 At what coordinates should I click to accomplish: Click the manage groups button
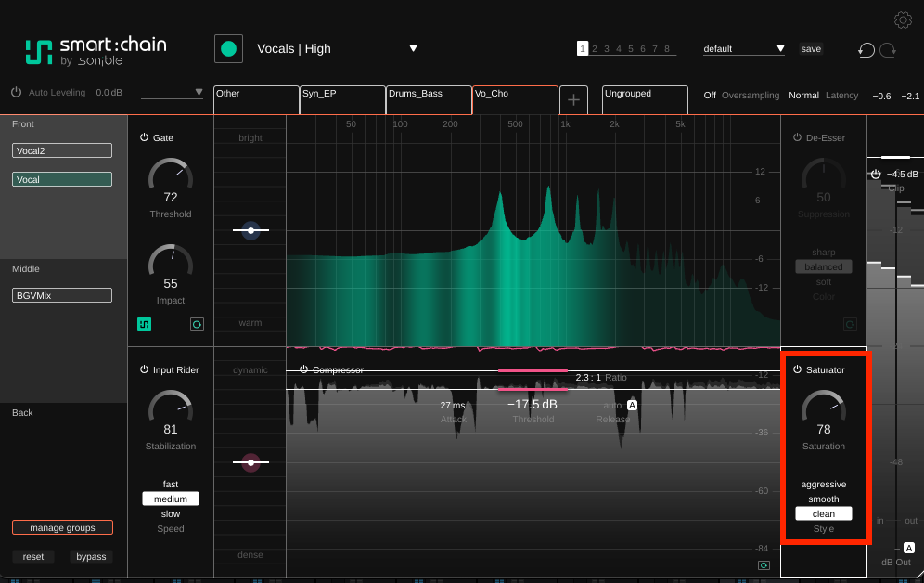point(62,527)
